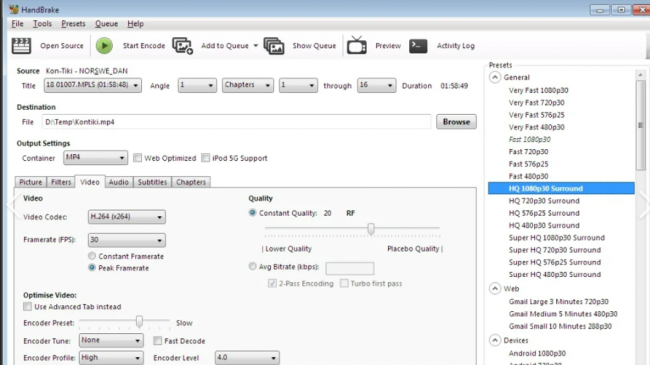Click the Encoder Preset slider handle
This screenshot has width=650, height=365.
click(x=139, y=321)
